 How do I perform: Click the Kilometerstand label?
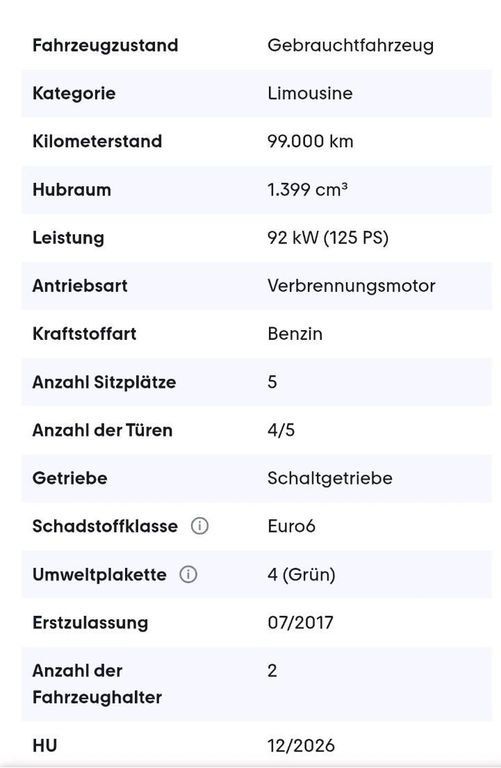pyautogui.click(x=97, y=141)
